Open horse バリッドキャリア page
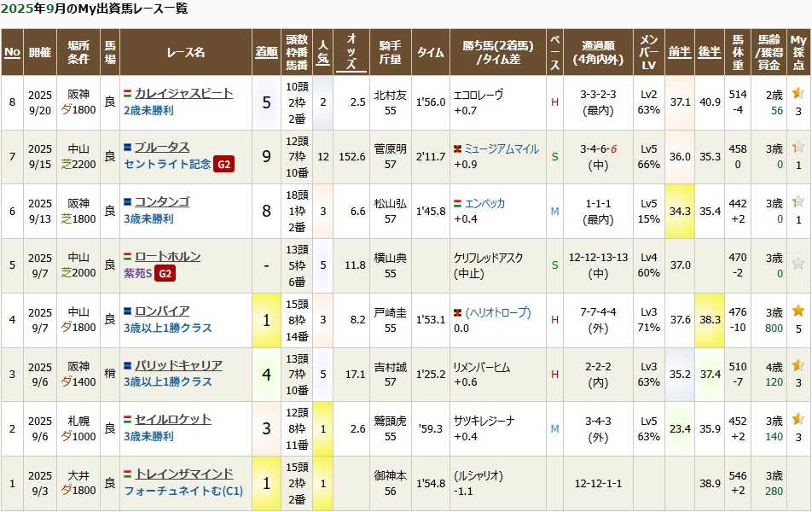Image resolution: width=812 pixels, height=512 pixels. (x=178, y=365)
